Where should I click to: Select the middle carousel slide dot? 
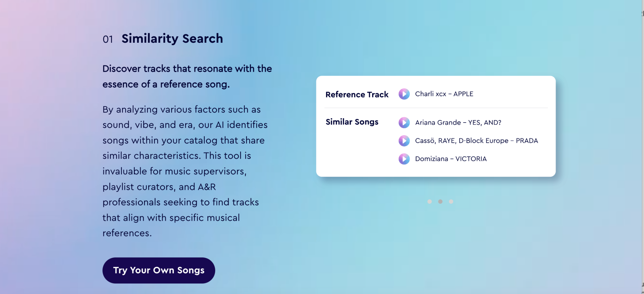[x=440, y=202]
